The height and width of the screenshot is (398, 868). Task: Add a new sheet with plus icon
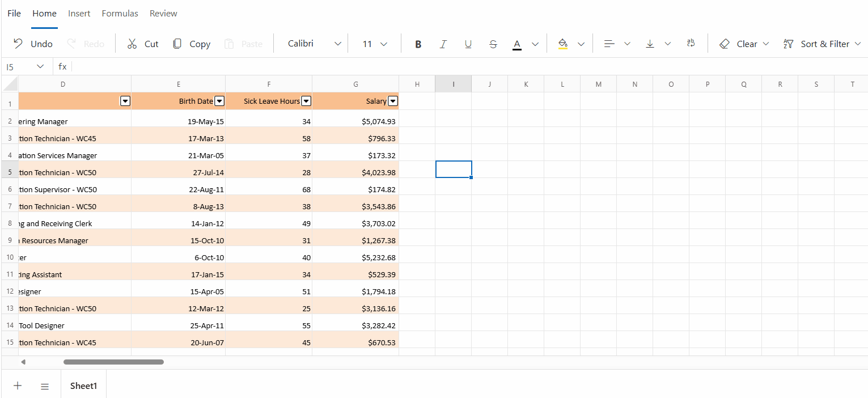18,386
